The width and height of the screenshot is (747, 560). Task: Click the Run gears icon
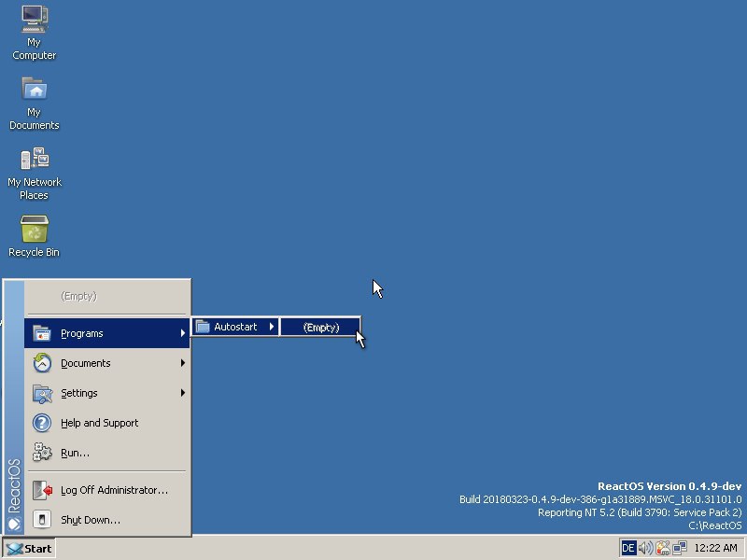point(42,453)
